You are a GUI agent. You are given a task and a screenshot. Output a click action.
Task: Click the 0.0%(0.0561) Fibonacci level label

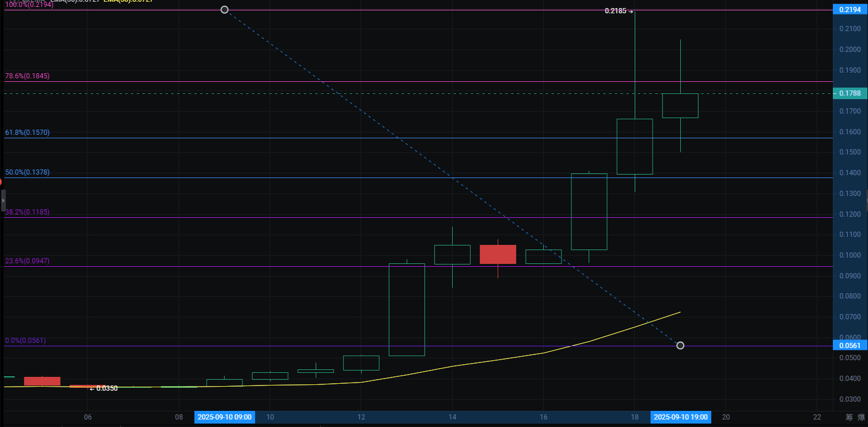[25, 341]
